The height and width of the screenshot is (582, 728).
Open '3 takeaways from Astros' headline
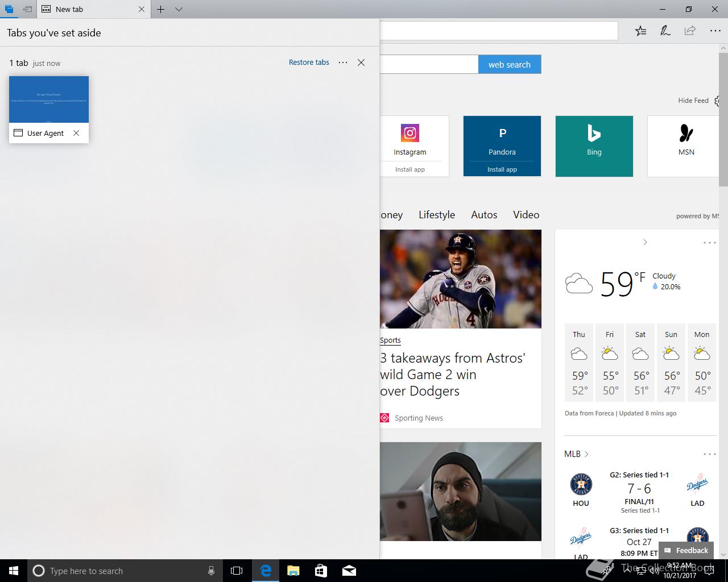[x=453, y=375]
